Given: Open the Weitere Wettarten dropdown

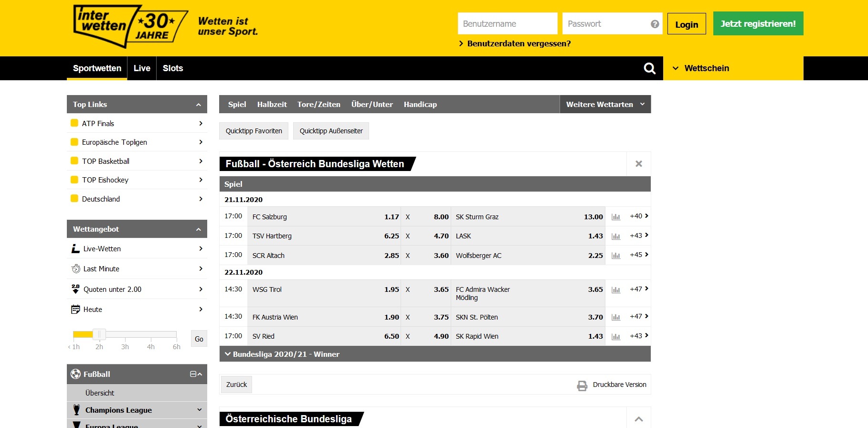Looking at the screenshot, I should click(x=605, y=104).
